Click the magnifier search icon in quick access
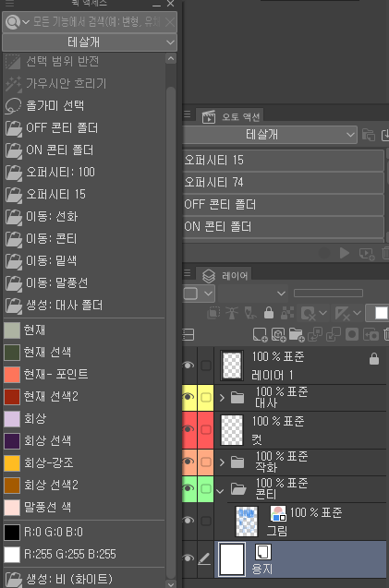389x588 pixels. 13,22
